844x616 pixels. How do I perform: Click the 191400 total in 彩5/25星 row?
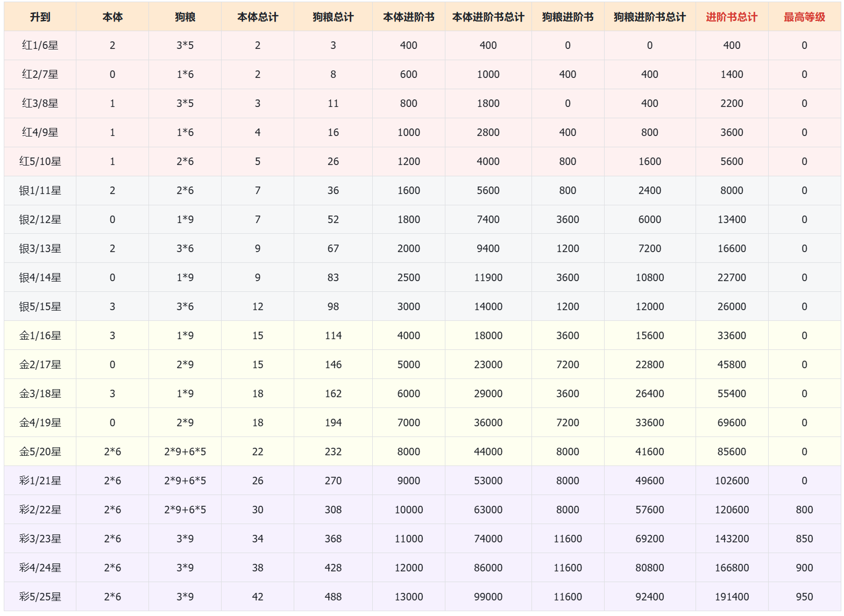coord(732,597)
